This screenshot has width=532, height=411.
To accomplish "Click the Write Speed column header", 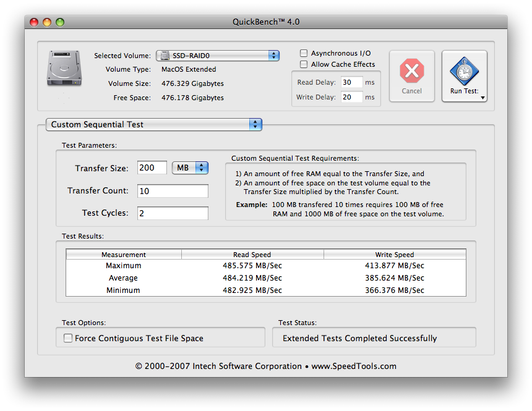I will (395, 255).
